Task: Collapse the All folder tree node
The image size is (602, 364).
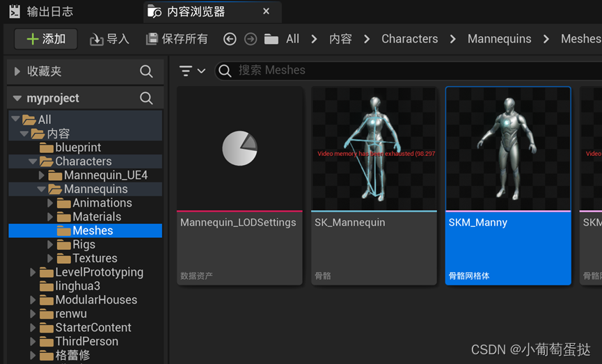Action: 15,119
